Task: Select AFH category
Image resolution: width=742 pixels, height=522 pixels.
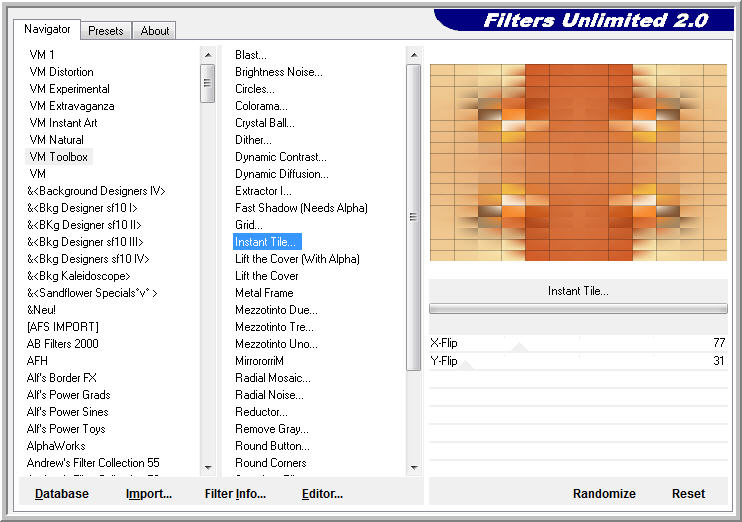Action: click(37, 361)
